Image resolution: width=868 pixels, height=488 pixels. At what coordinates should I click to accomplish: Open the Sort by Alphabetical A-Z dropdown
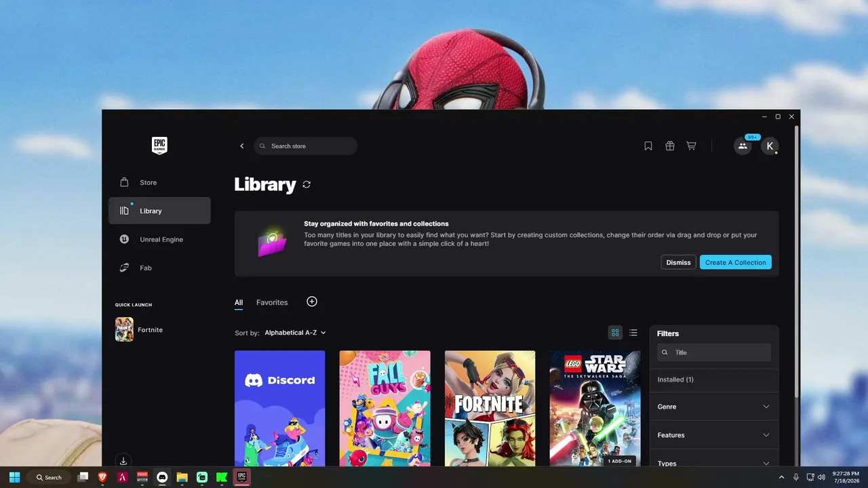(295, 333)
